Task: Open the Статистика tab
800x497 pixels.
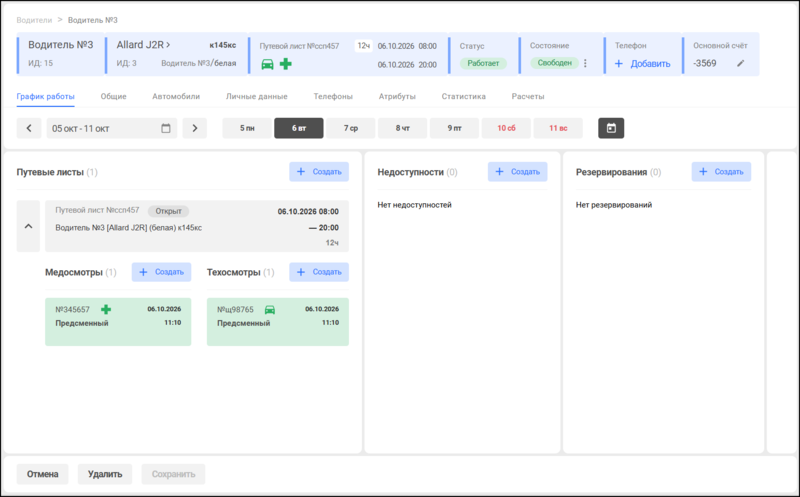Action: [x=463, y=96]
